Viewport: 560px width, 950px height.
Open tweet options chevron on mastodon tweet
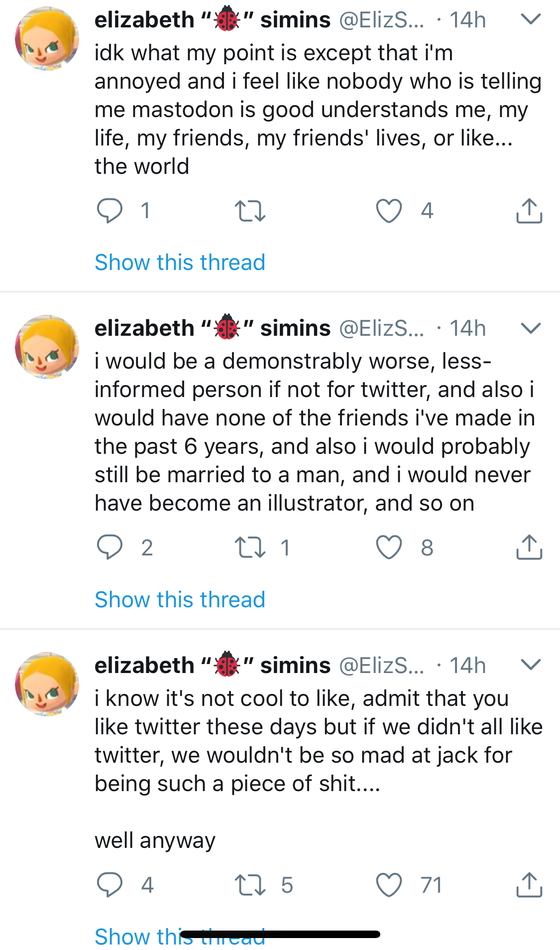531,19
